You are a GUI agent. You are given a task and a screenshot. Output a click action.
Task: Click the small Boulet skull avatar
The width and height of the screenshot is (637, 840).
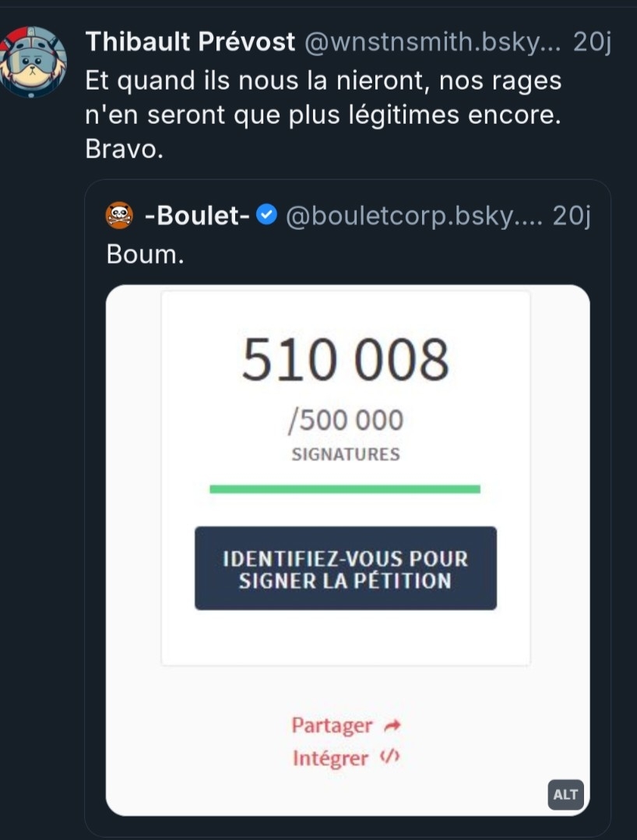[119, 215]
